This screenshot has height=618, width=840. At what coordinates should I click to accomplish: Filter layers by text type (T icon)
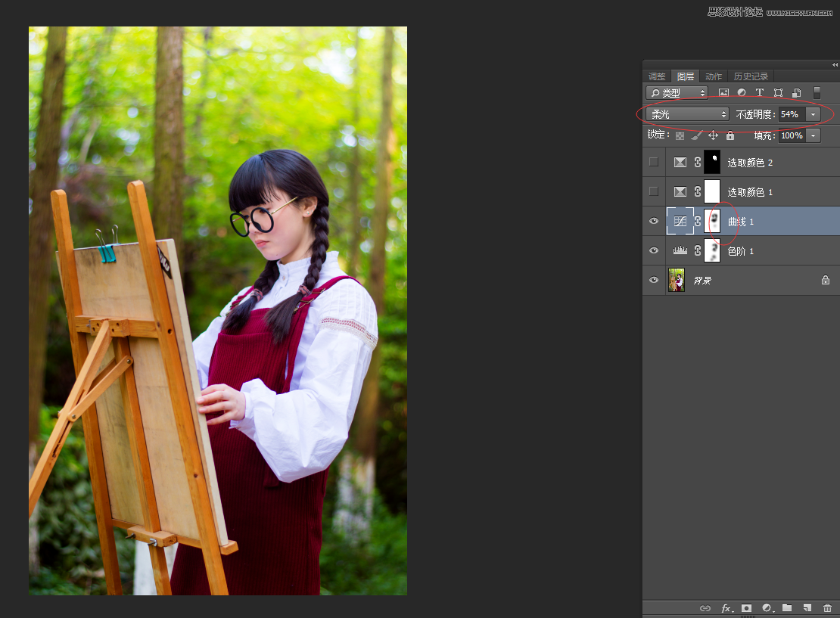760,93
